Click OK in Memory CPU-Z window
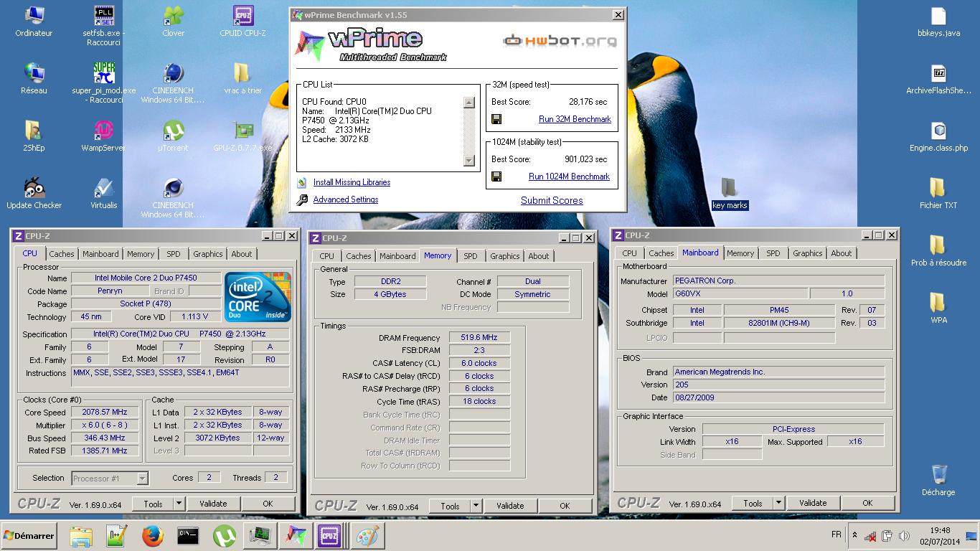 point(565,506)
